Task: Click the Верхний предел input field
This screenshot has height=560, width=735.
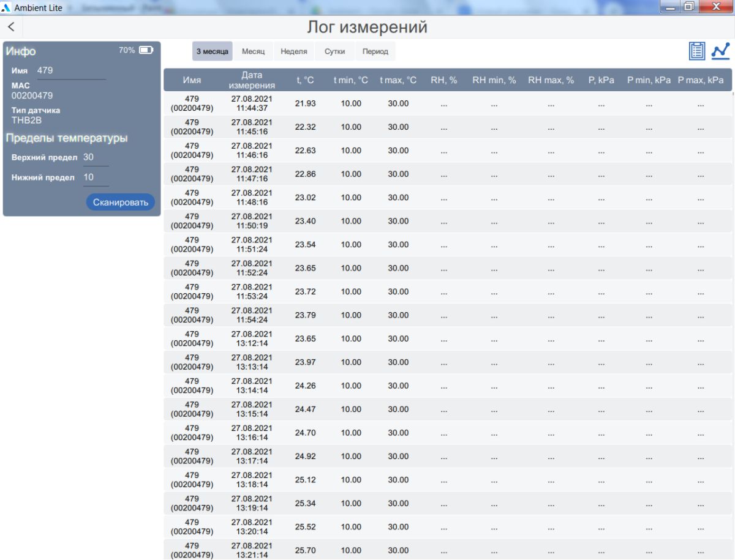Action: (95, 158)
